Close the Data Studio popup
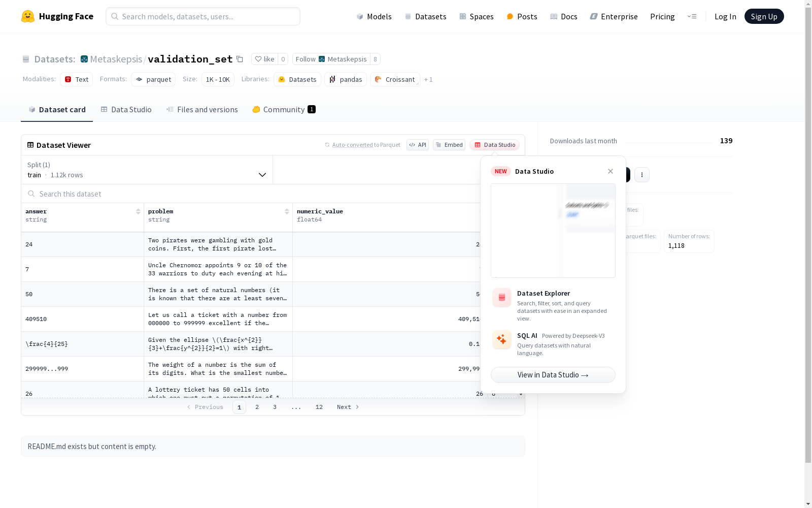812x508 pixels. coord(611,171)
